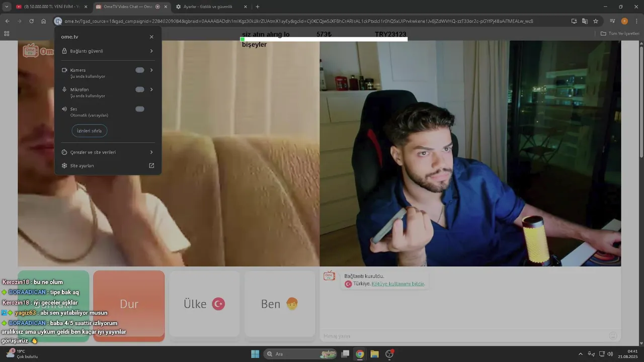This screenshot has width=644, height=362.
Task: Open the Ülke country selector button
Action: (x=204, y=304)
